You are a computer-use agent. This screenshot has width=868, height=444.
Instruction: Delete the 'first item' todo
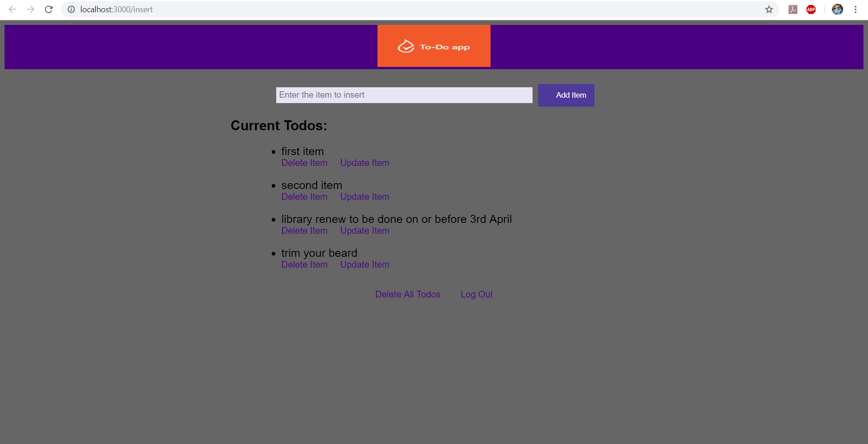(304, 163)
